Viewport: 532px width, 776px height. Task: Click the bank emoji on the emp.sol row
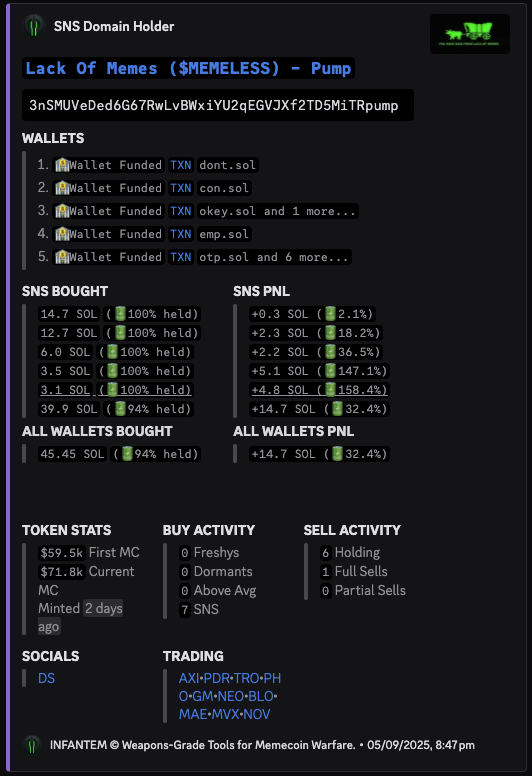(62, 234)
